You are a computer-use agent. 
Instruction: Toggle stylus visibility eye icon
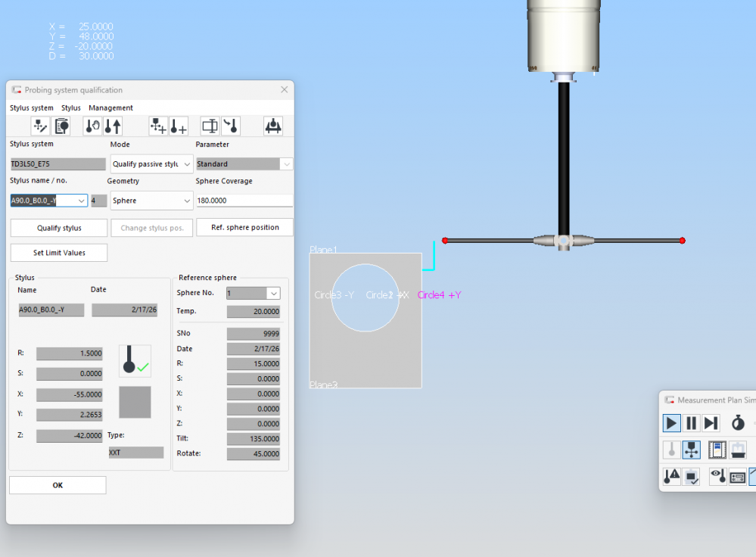pos(717,477)
